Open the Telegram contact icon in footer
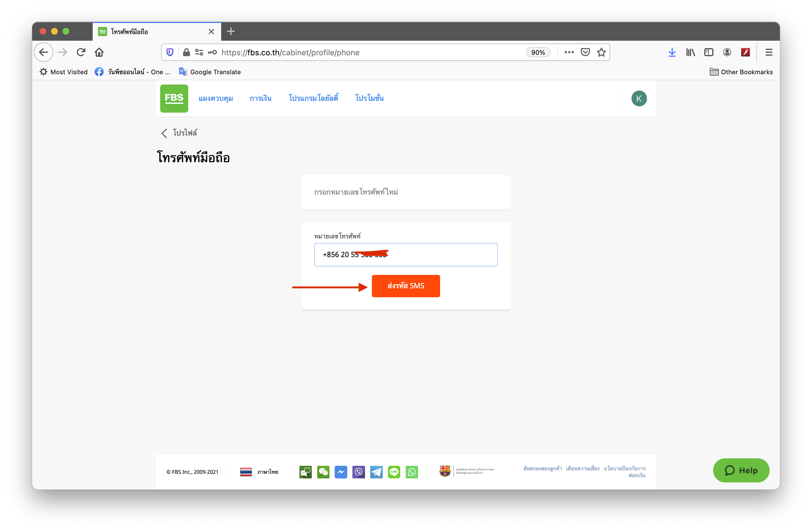This screenshot has height=532, width=812. pos(376,472)
